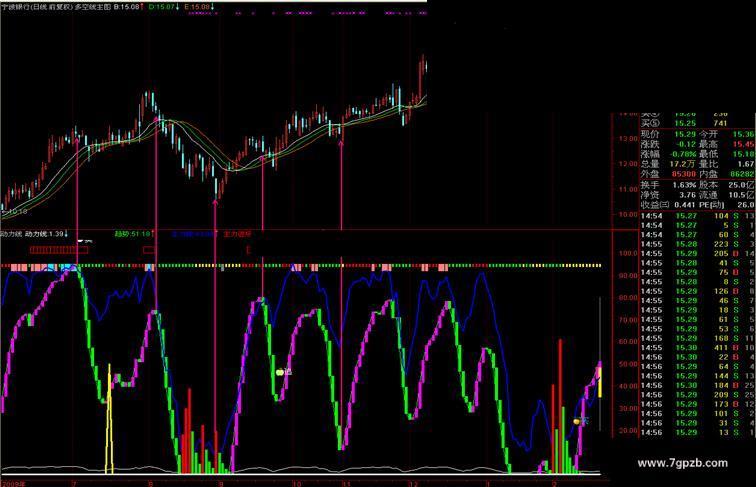The image size is (756, 487).
Task: Select the B:15.08 indicator value
Action: (x=128, y=7)
